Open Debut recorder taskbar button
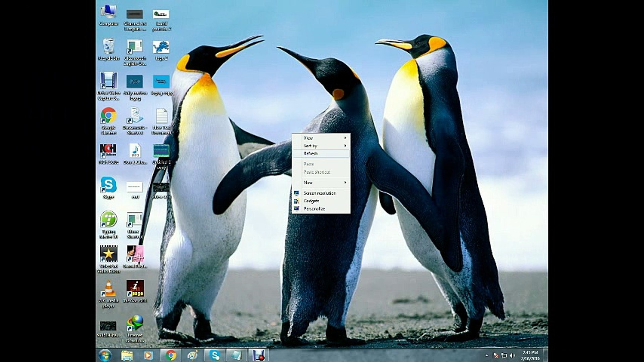This screenshot has width=644, height=362. 258,355
